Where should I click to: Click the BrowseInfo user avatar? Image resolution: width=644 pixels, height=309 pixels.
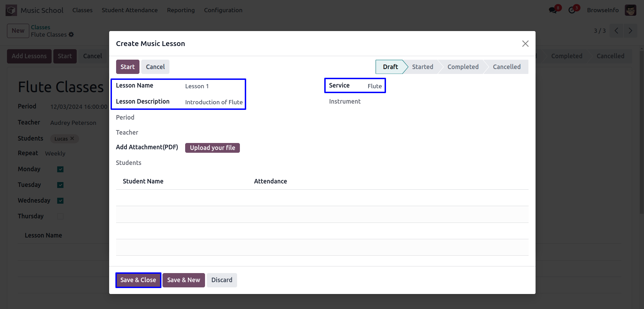[x=630, y=10]
